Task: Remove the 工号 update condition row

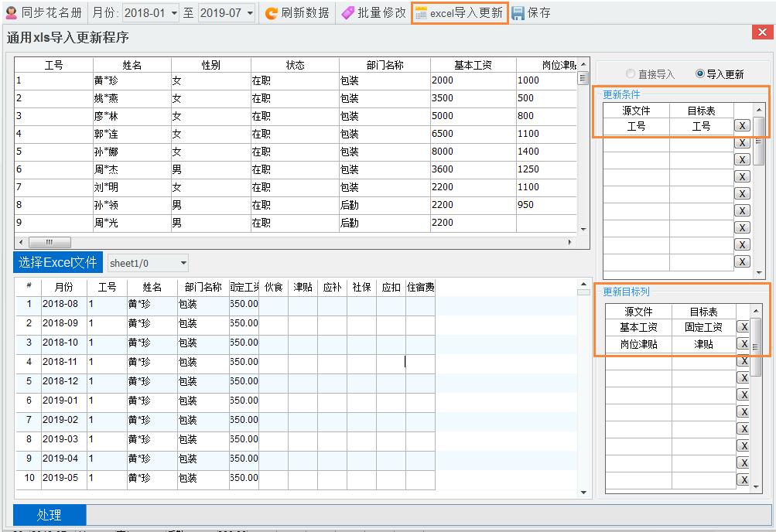Action: coord(742,125)
